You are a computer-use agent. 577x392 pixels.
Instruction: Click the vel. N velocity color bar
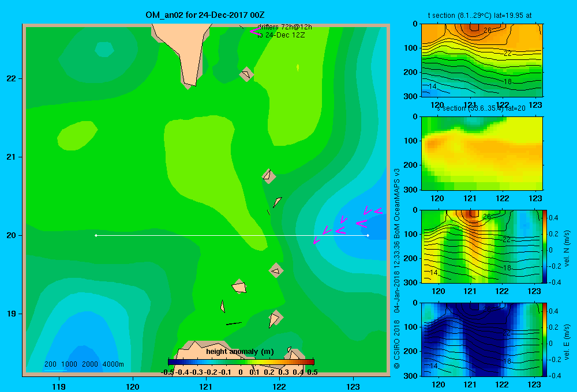(x=545, y=246)
